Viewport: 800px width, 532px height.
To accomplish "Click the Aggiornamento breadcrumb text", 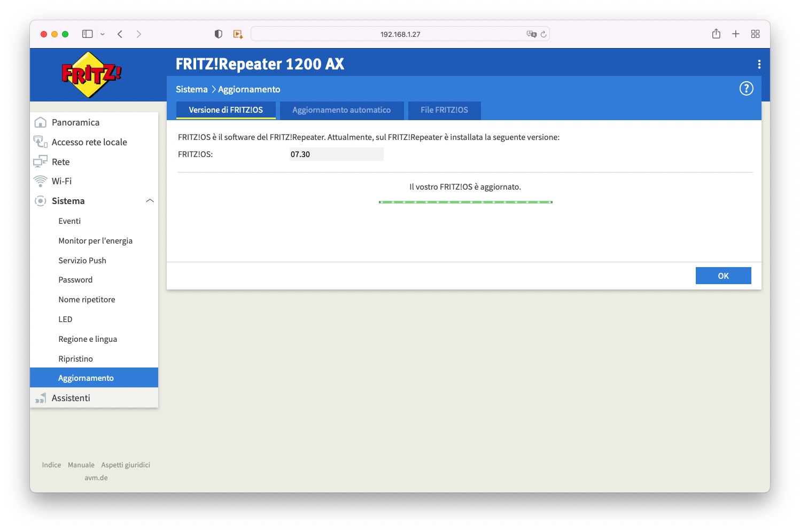I will coord(249,89).
